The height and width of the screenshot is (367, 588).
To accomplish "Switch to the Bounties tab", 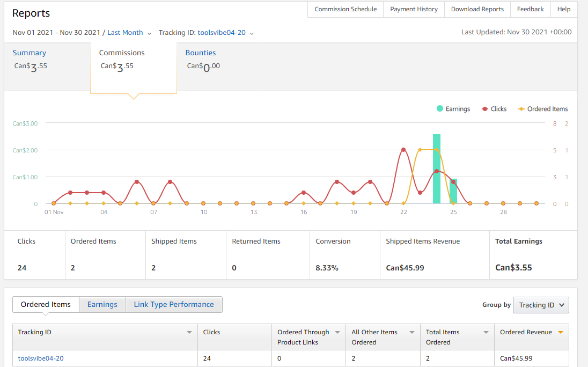I will (201, 53).
